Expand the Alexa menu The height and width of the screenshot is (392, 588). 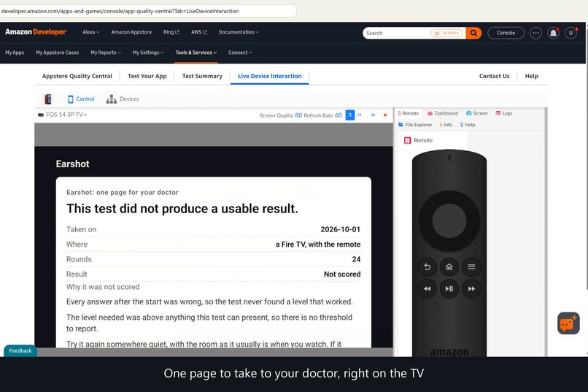pos(90,32)
